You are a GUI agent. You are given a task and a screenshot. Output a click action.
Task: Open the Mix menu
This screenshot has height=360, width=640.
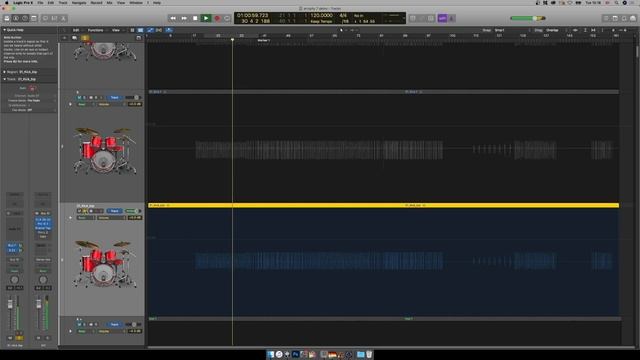pyautogui.click(x=109, y=2)
